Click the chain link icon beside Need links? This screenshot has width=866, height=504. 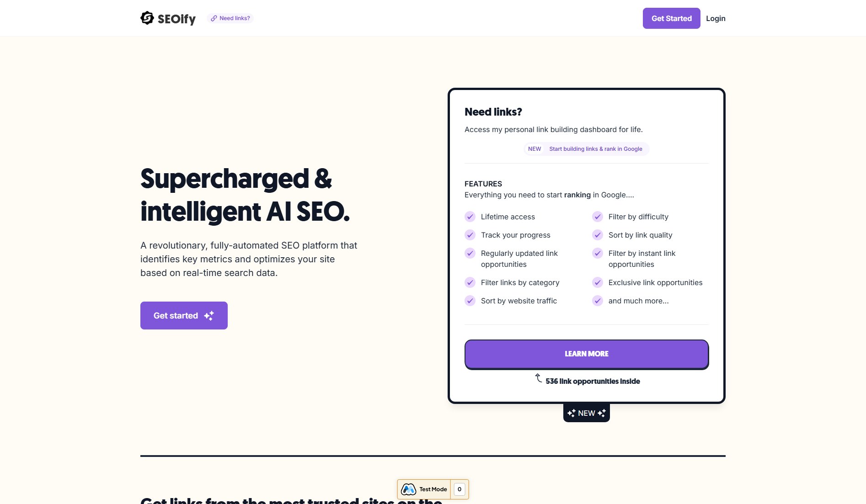(x=213, y=18)
